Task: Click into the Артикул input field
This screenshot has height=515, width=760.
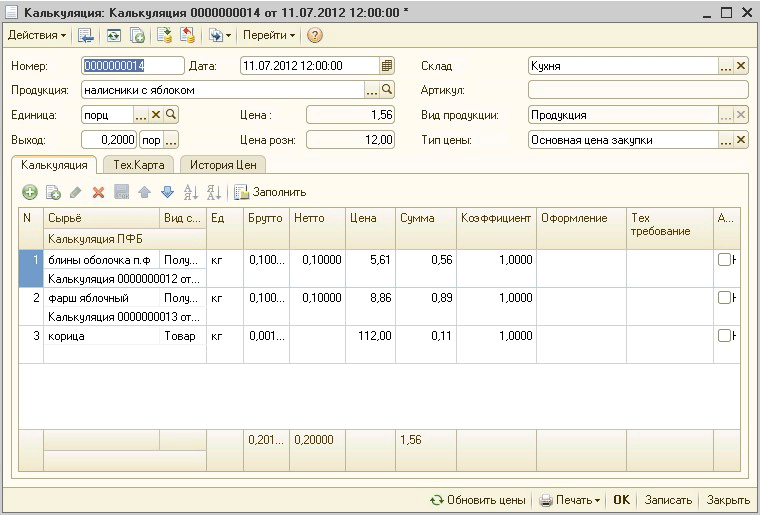Action: pyautogui.click(x=638, y=90)
